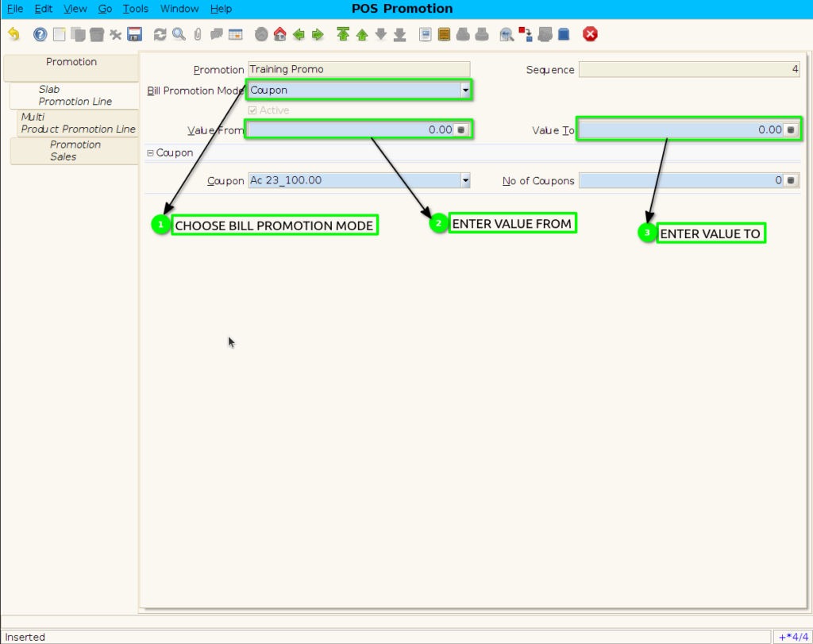The image size is (813, 644).
Task: Click the Sequence field
Action: pyautogui.click(x=690, y=69)
